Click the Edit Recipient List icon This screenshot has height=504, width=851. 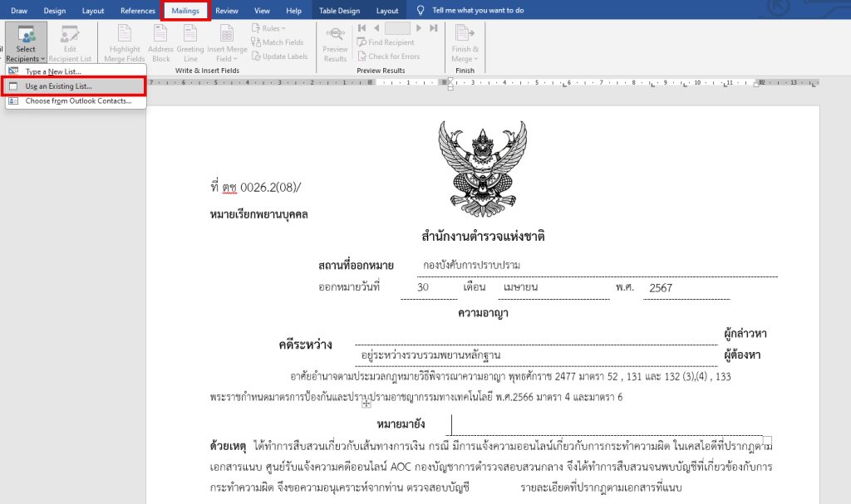coord(71,43)
